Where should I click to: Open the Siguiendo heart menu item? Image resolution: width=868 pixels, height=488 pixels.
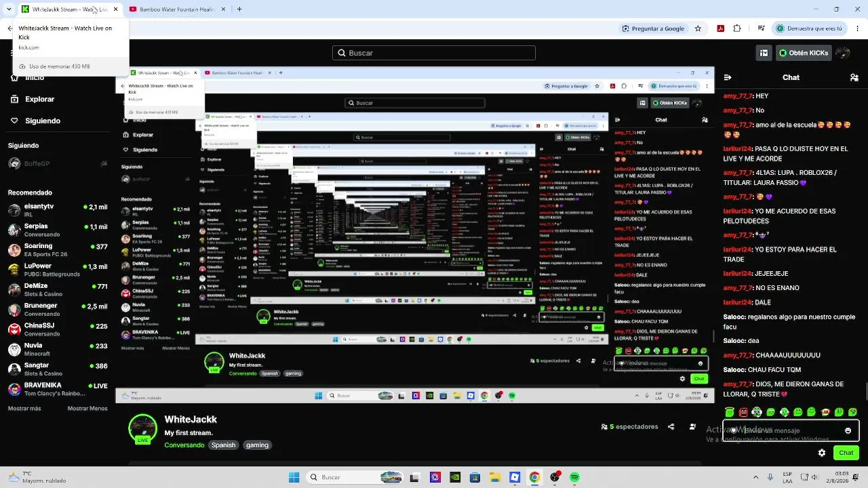[35, 121]
